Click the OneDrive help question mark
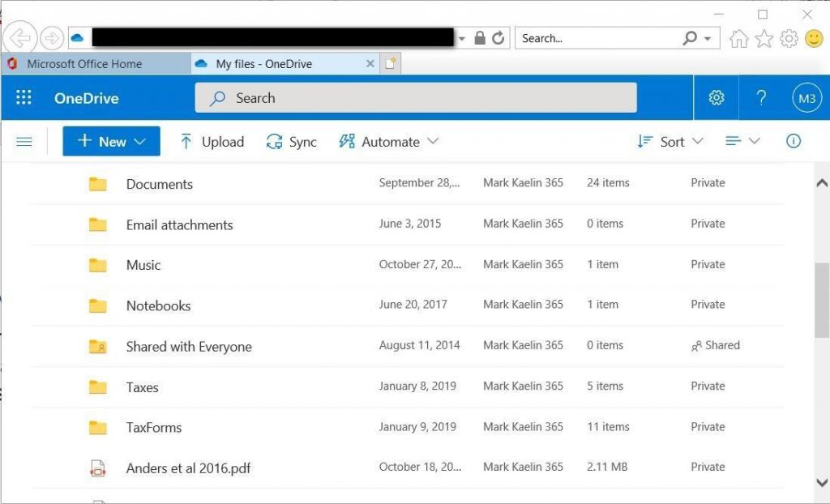 click(760, 98)
